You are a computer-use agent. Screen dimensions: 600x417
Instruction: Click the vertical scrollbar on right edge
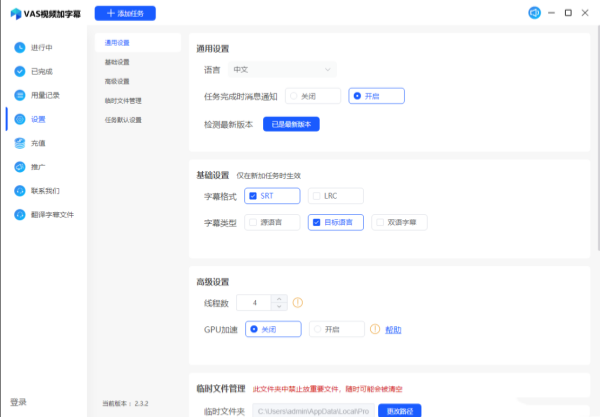pos(598,138)
